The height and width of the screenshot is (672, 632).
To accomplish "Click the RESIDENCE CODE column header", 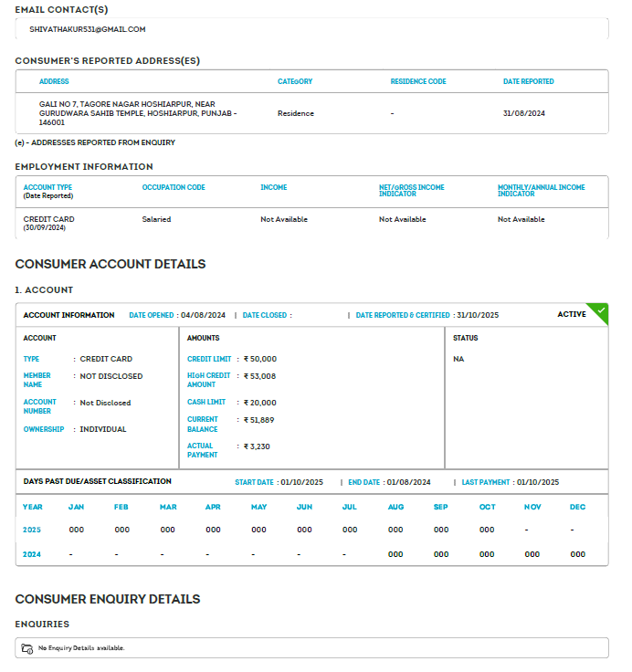I will [418, 81].
